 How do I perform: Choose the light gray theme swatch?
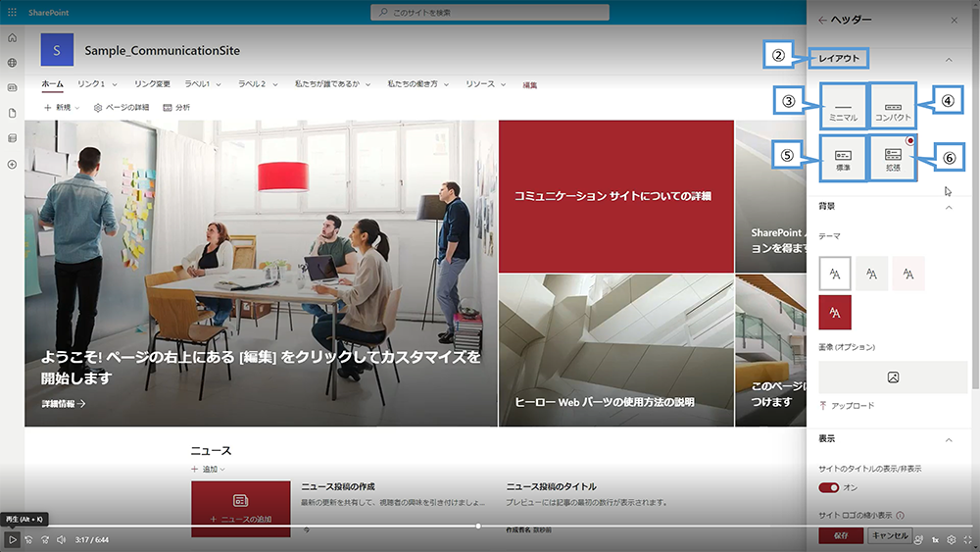coord(872,274)
